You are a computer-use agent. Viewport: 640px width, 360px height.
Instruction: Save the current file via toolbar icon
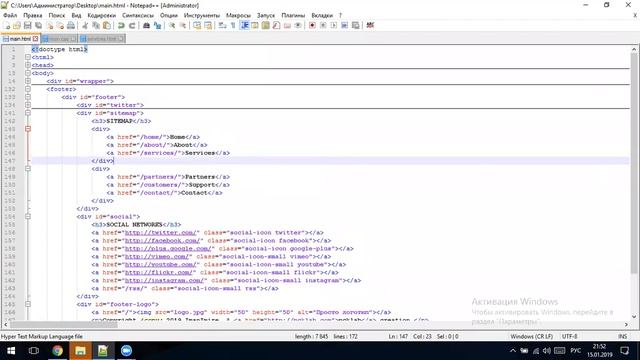[x=28, y=25]
